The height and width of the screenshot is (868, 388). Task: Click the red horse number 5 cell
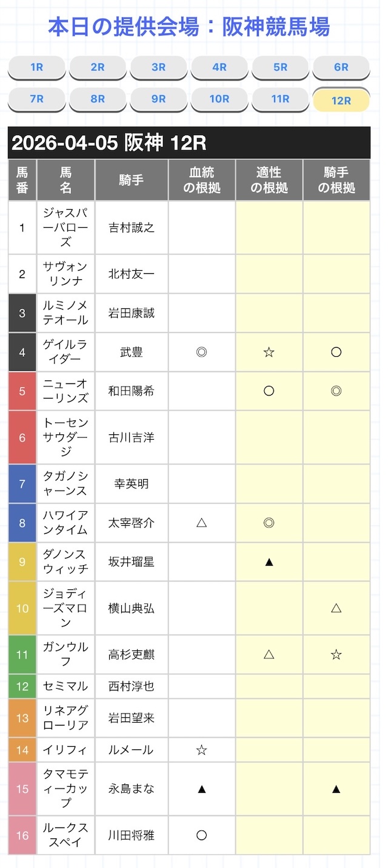22,391
